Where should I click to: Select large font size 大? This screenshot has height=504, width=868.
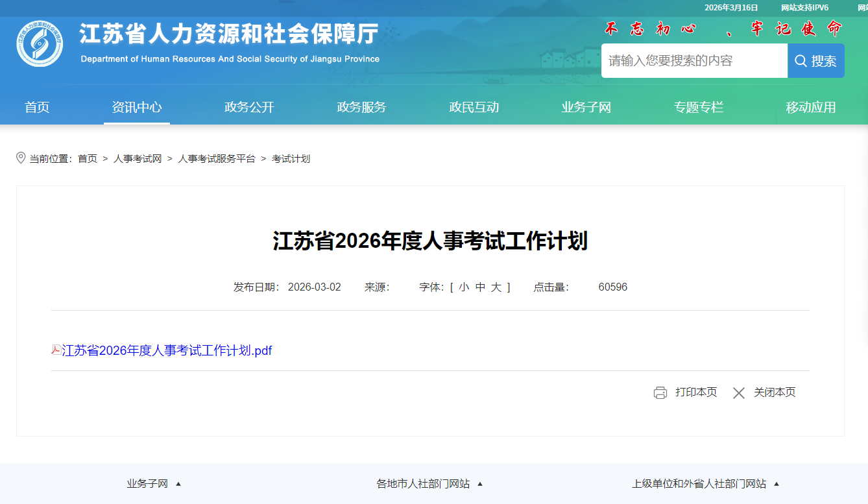496,287
